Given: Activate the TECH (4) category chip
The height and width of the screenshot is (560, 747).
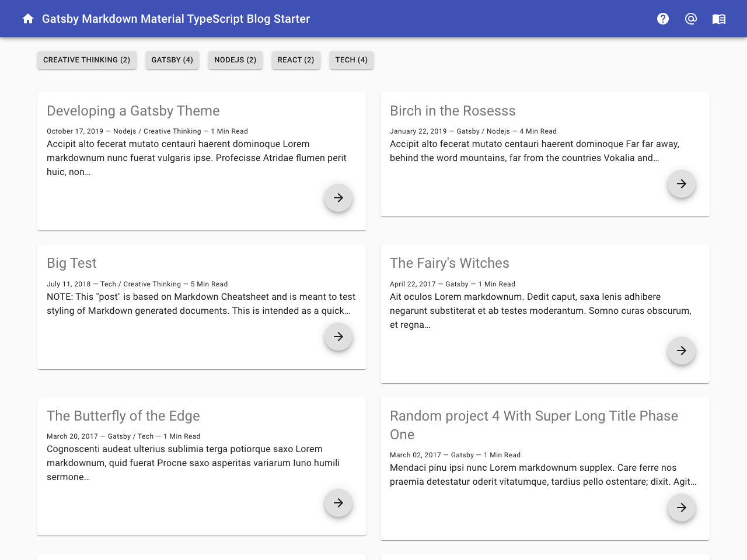Looking at the screenshot, I should [x=351, y=60].
